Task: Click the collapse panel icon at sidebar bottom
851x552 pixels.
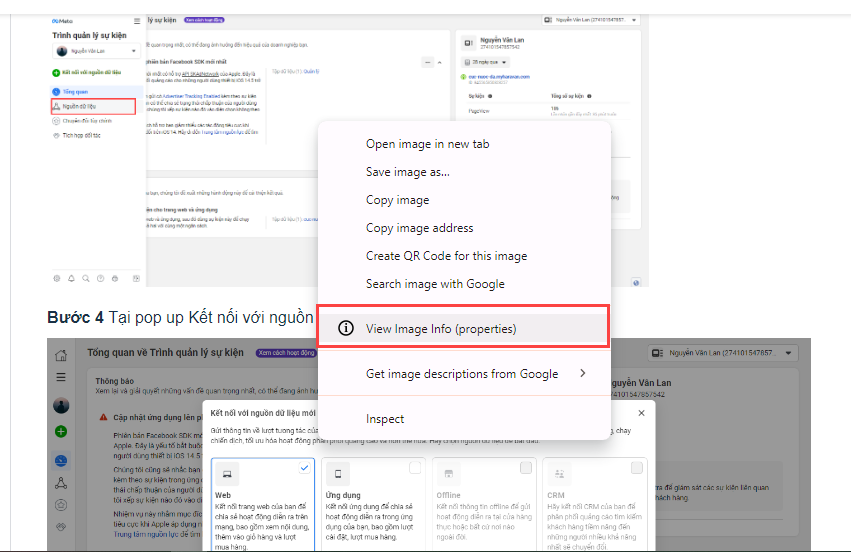Action: [136, 278]
